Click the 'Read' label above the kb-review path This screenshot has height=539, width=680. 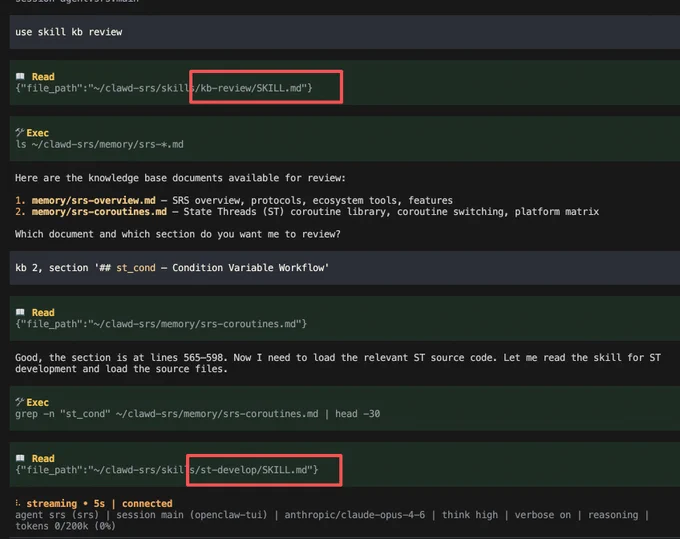[43, 77]
